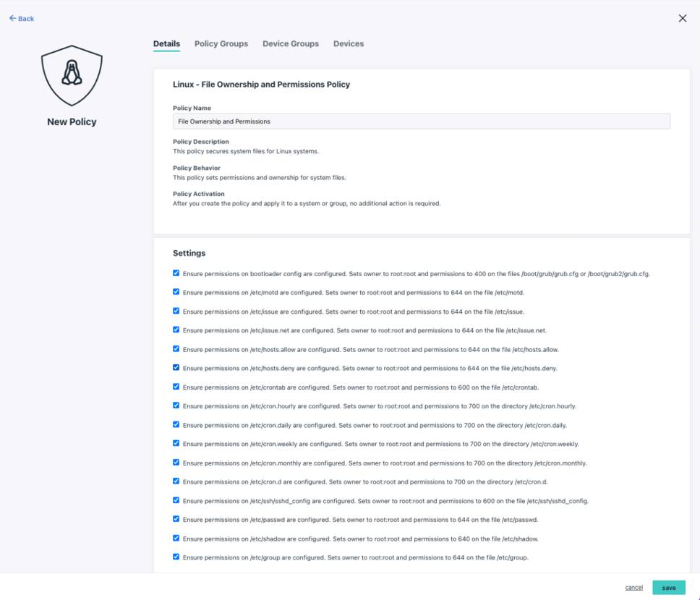Uncheck the /etc/hosts.allow permissions setting
The image size is (700, 600).
pyautogui.click(x=176, y=349)
